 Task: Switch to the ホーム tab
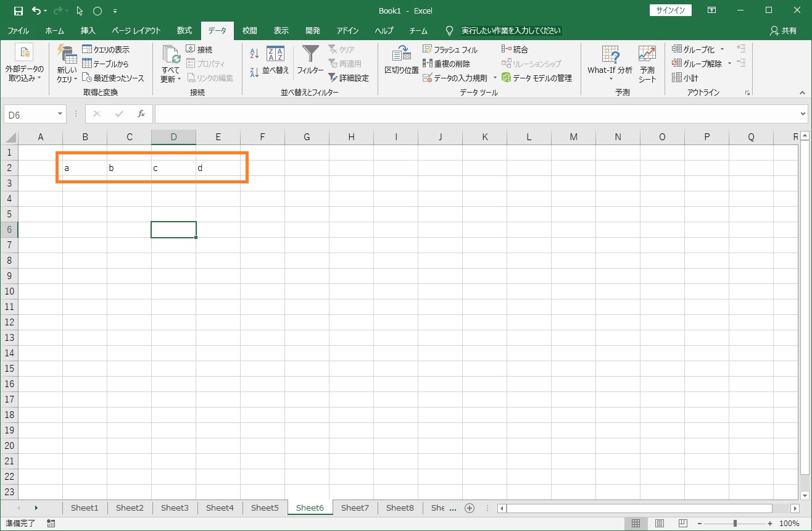(54, 30)
